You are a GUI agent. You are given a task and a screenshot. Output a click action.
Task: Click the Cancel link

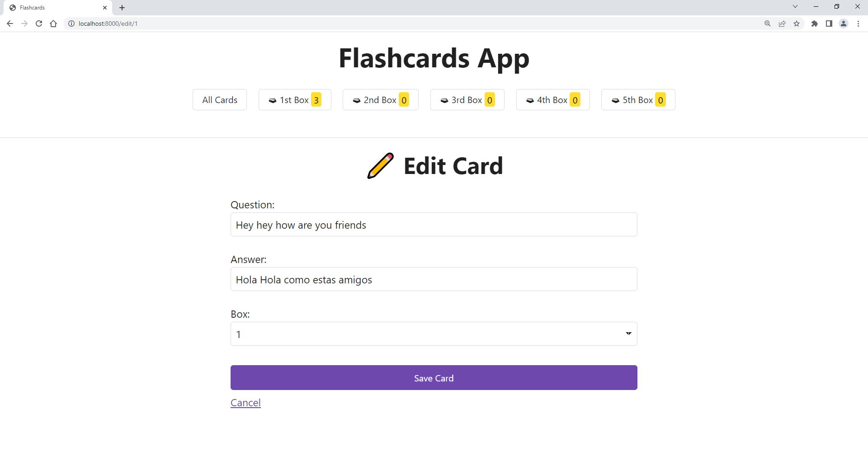pos(245,402)
